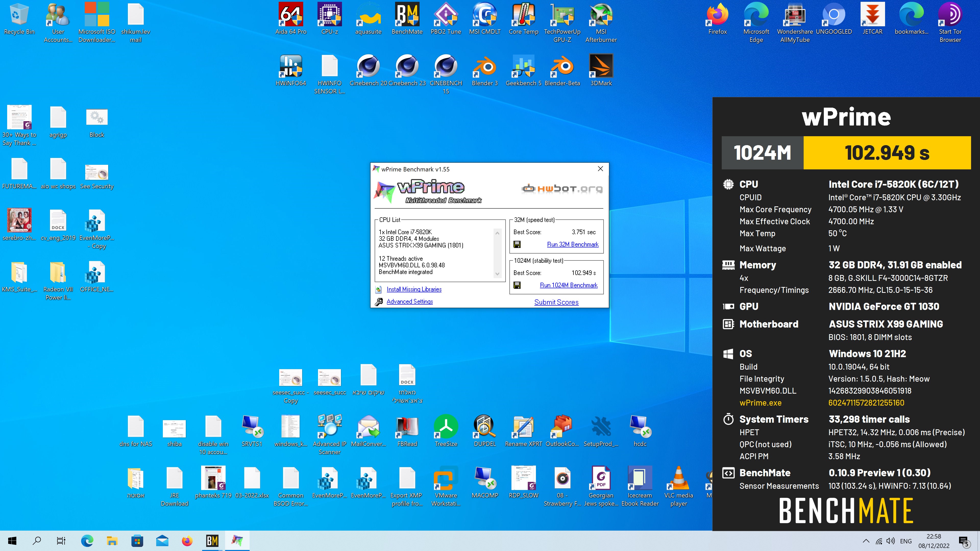Viewport: 980px width, 551px height.
Task: Click the Microsoft Edge desktop icon
Action: (x=756, y=22)
